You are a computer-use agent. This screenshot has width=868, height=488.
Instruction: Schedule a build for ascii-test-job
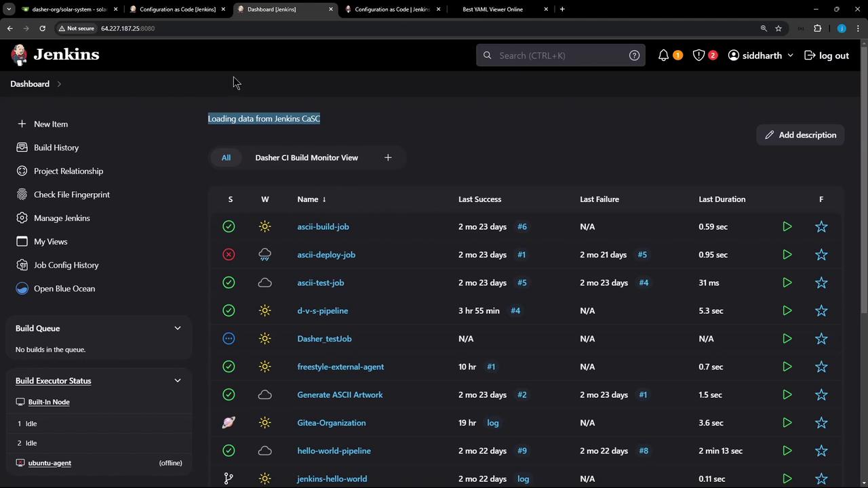[787, 283]
